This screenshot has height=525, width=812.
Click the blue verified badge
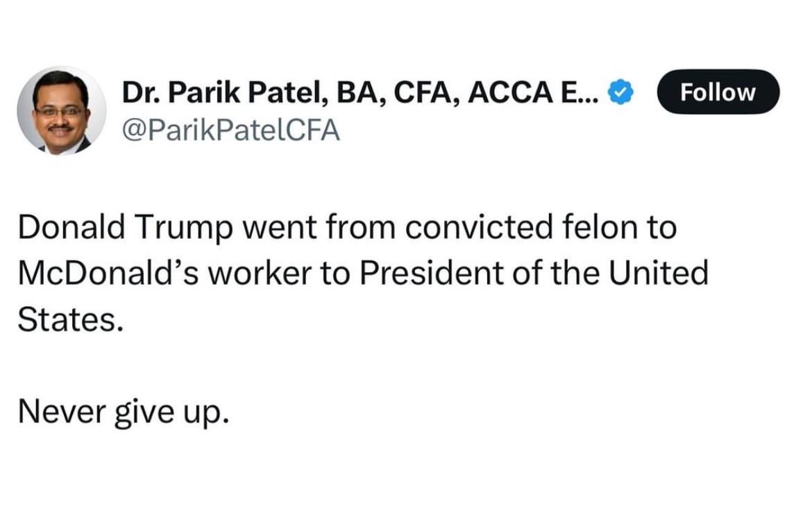[x=618, y=92]
